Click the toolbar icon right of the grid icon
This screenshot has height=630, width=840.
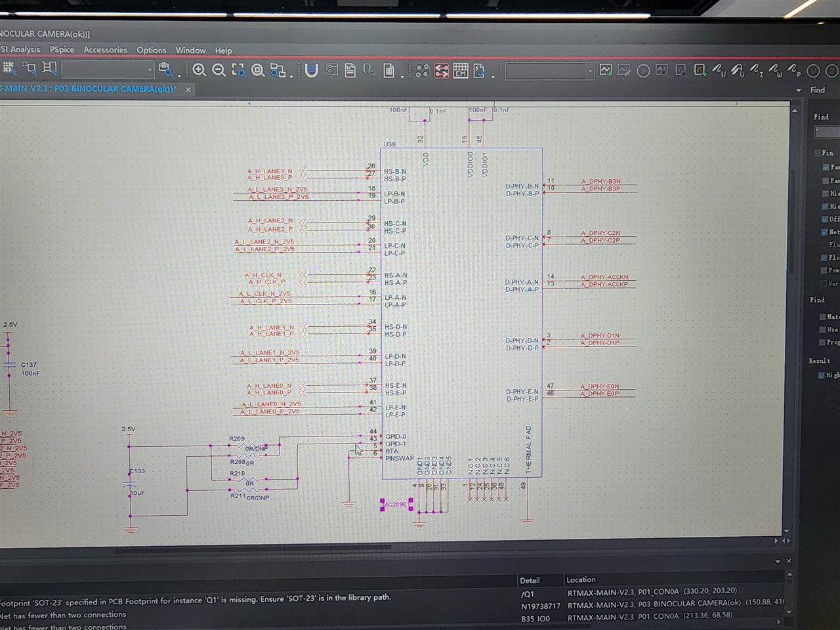click(30, 68)
